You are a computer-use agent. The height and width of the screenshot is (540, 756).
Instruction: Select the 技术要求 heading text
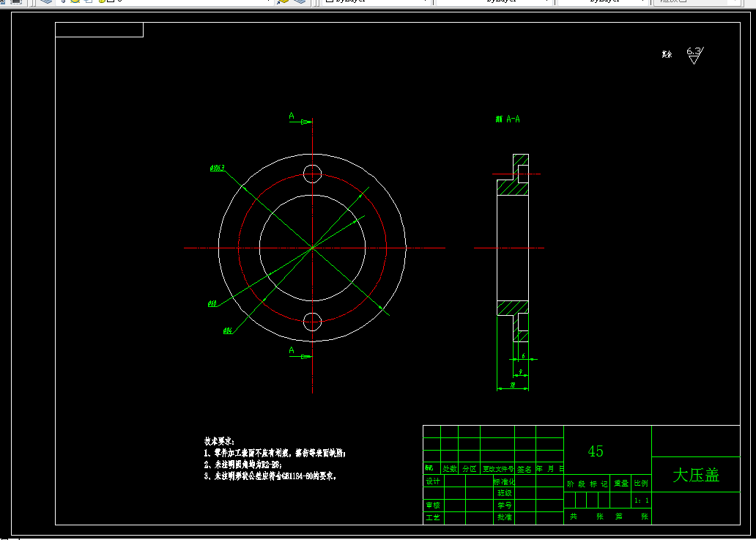[x=219, y=441]
